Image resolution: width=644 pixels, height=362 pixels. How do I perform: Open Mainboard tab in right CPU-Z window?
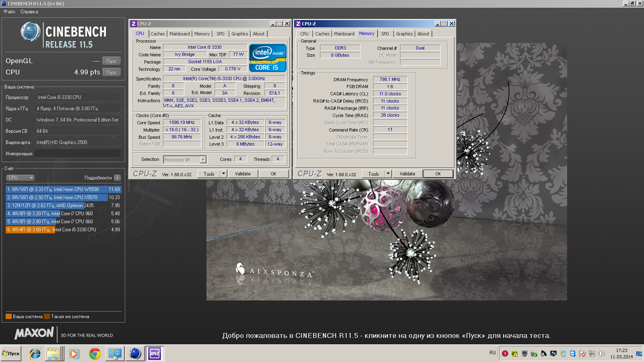tap(344, 34)
